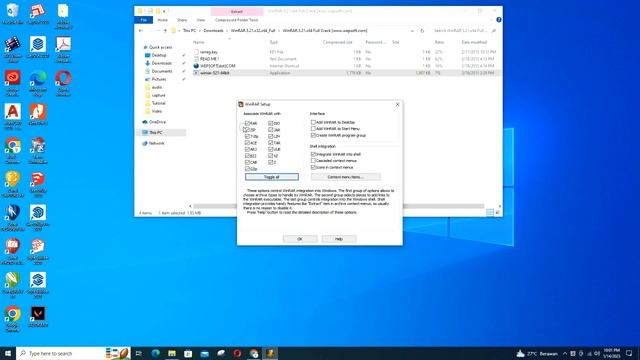Click the Explorer up arrow
Screen dimensions: 640x360
click(165, 31)
